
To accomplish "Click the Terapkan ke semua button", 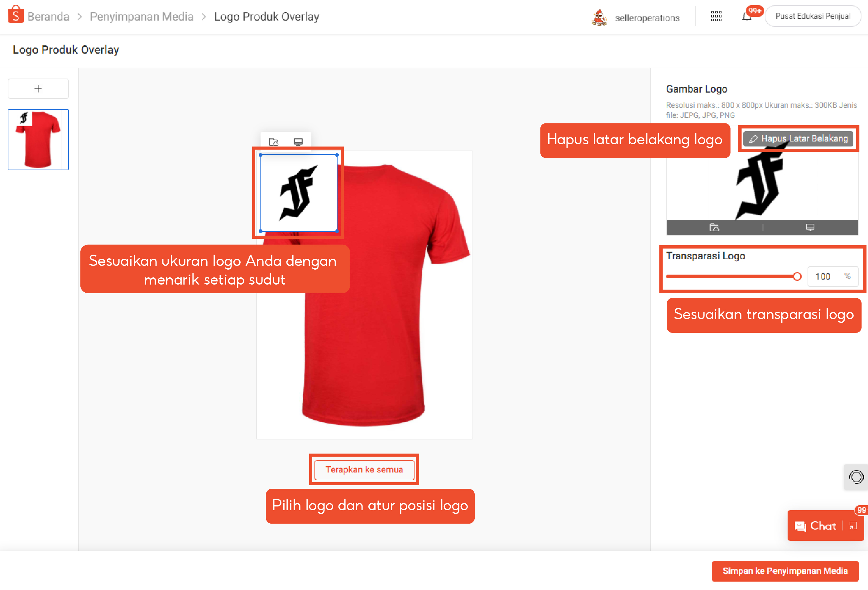I will 364,470.
